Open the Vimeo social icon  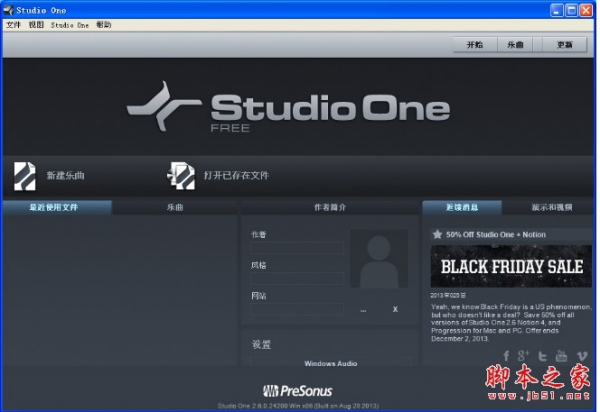click(582, 356)
